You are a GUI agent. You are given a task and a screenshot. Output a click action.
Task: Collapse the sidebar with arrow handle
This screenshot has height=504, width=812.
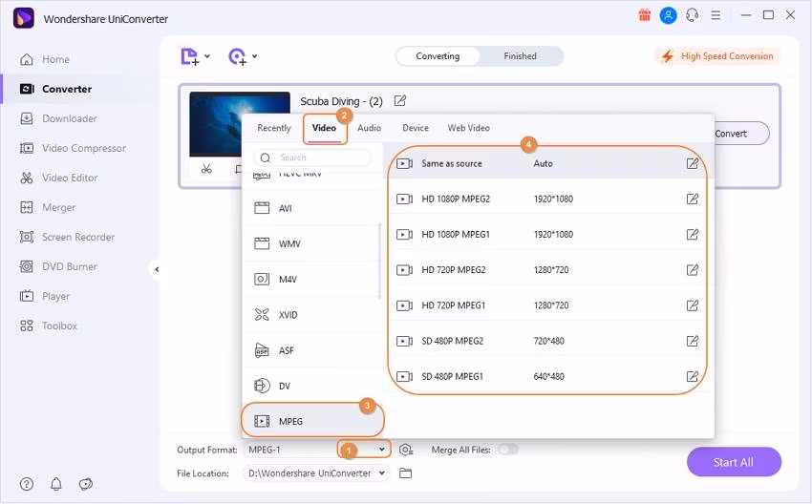click(157, 269)
